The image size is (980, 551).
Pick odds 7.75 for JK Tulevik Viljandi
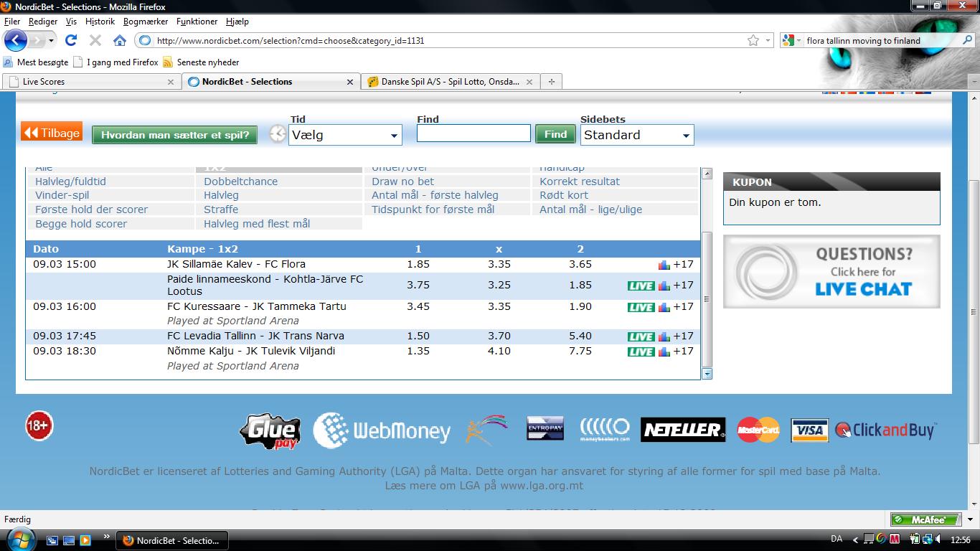(580, 351)
